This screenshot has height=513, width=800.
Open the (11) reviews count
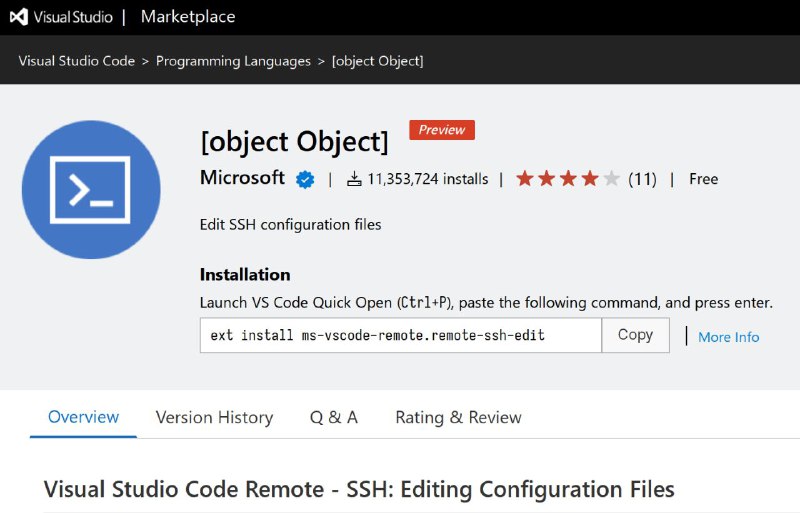point(642,179)
